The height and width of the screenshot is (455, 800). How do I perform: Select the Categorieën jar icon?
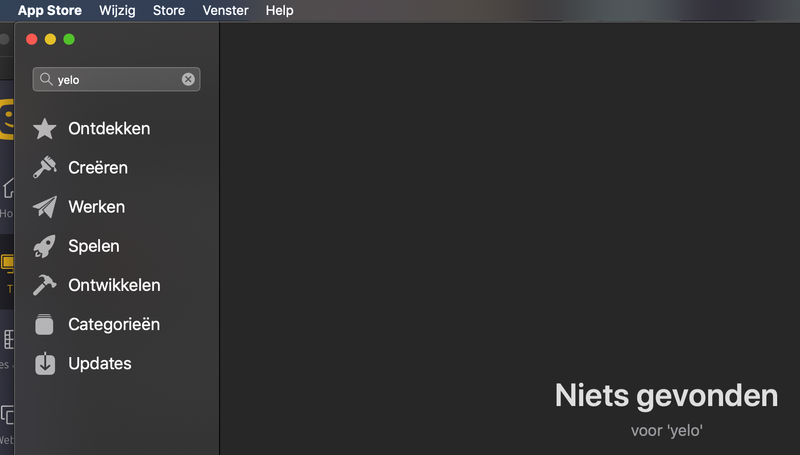[44, 324]
